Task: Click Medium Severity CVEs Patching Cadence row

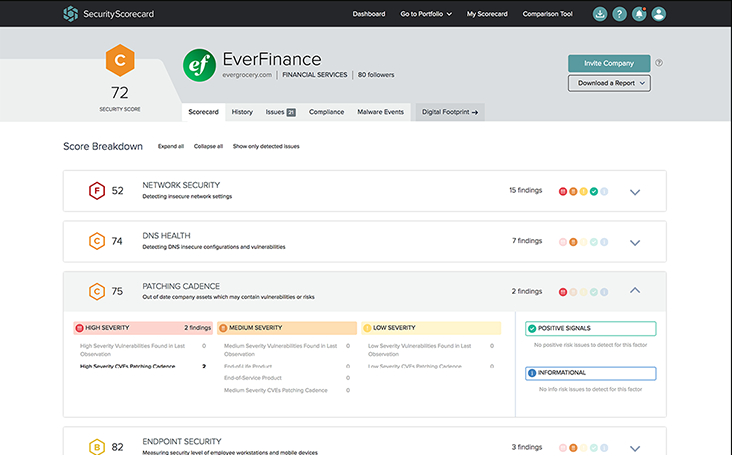Action: pos(287,390)
